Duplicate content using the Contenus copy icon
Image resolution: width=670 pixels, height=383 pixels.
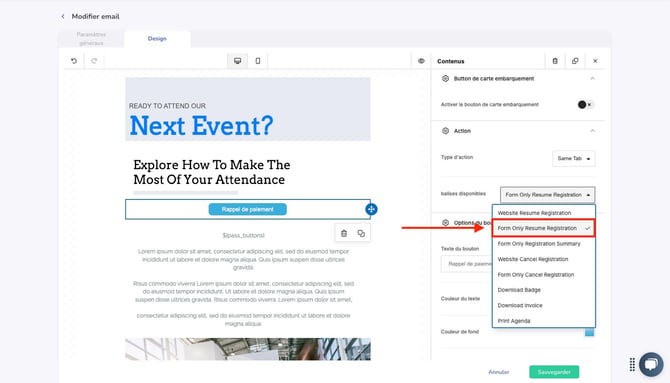575,61
